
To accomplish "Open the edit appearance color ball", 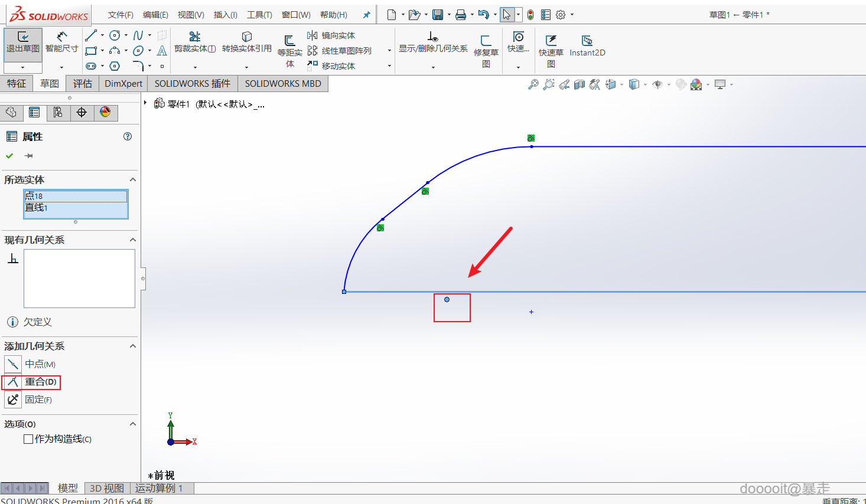I will 696,84.
